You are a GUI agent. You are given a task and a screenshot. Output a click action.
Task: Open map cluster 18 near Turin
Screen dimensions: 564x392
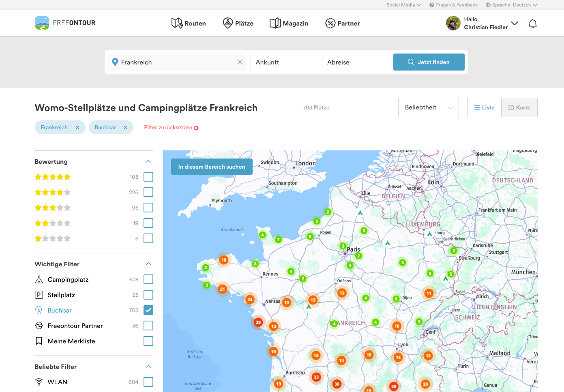[x=428, y=356]
